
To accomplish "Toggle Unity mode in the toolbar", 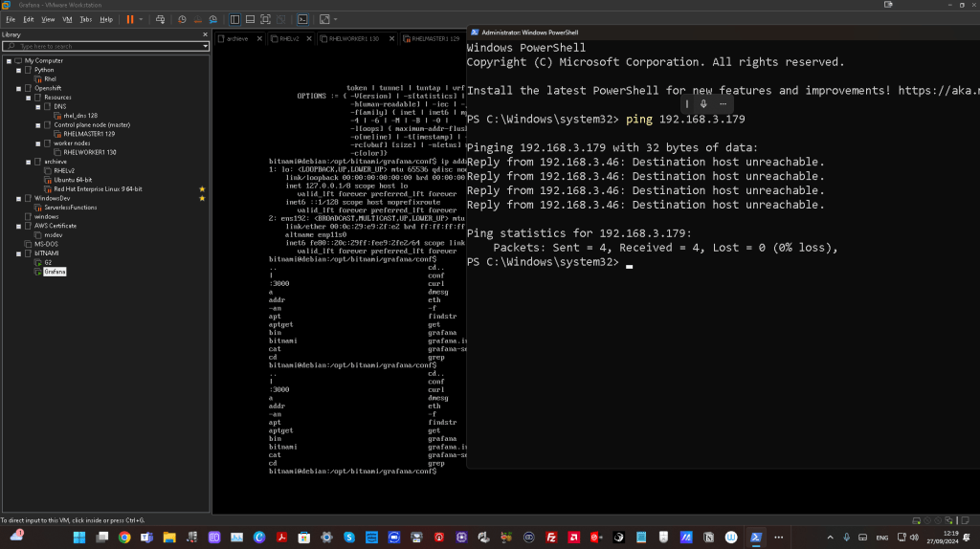I will [281, 19].
